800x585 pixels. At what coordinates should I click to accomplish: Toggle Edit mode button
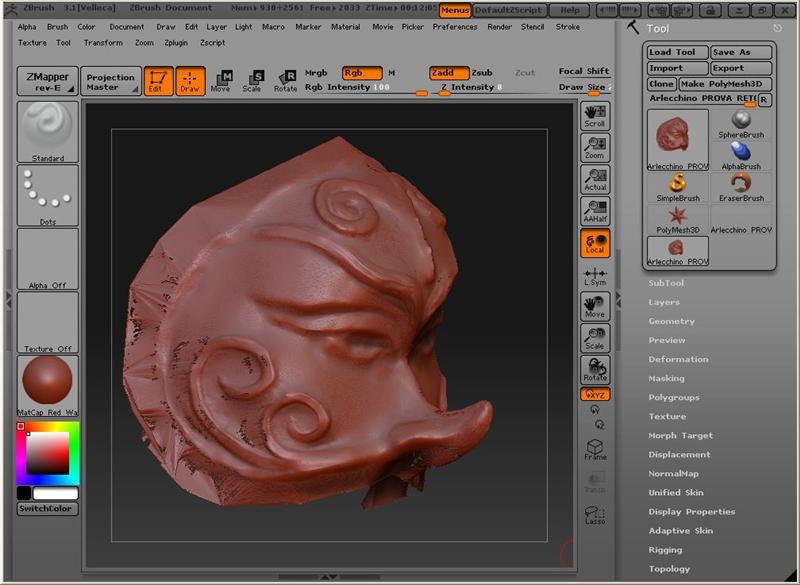pos(158,80)
